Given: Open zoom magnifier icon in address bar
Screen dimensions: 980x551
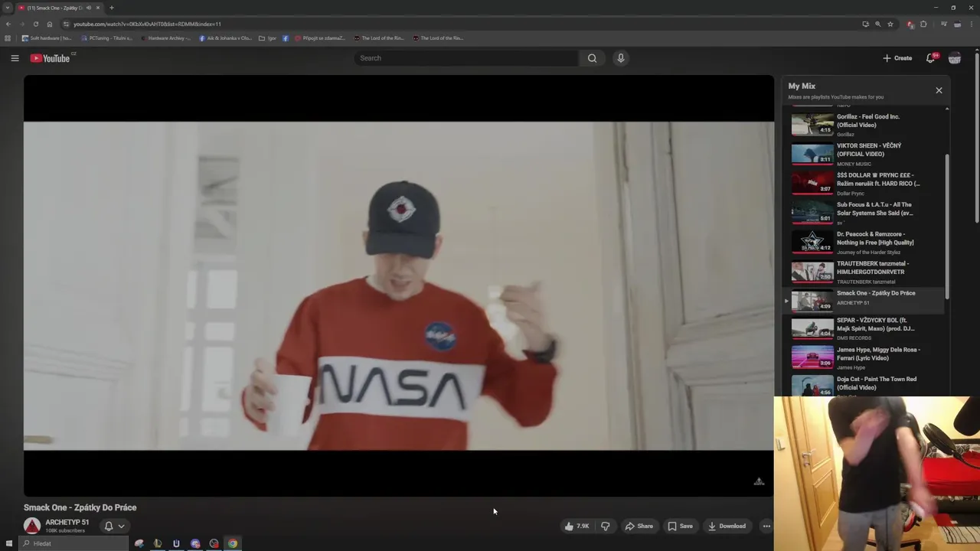Looking at the screenshot, I should click(x=877, y=24).
